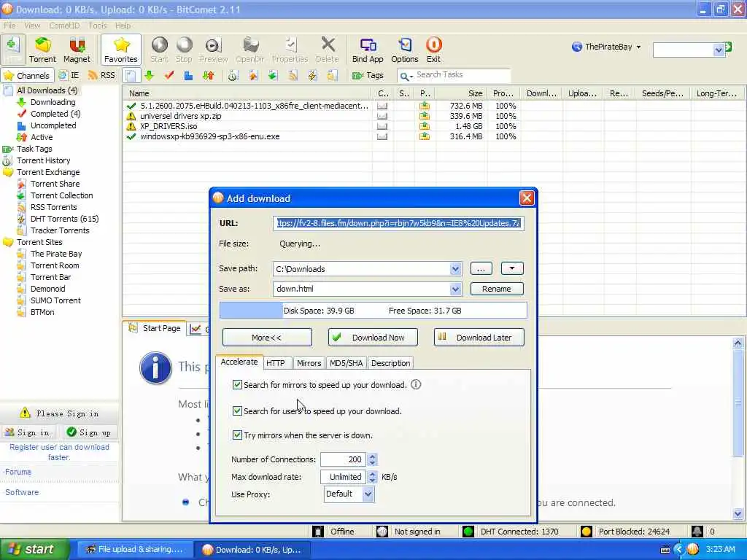Select DHT Torrents (615) in sidebar
The width and height of the screenshot is (747, 560).
[x=64, y=219]
